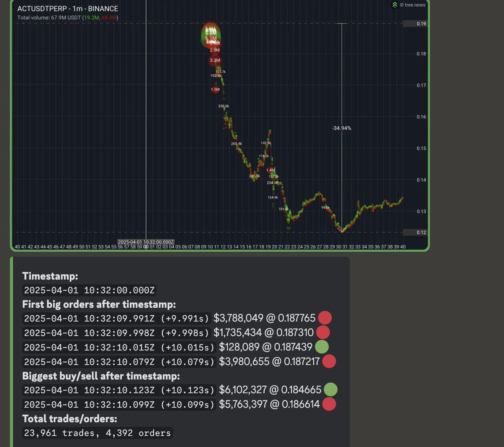The height and width of the screenshot is (447, 504).
Task: Click the 'Total volume: 67.9M USDT' line
Action: pos(68,18)
